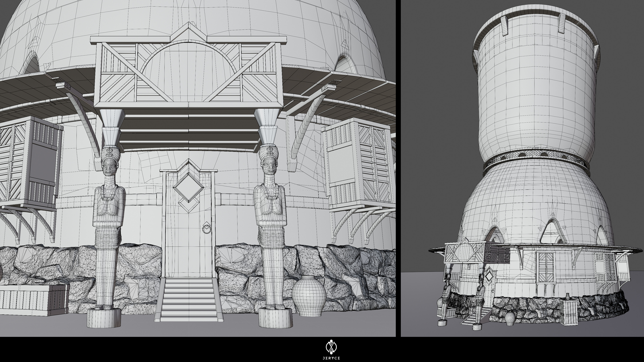Open the close-up doorway wireframe render
644x362 pixels.
click(198, 168)
